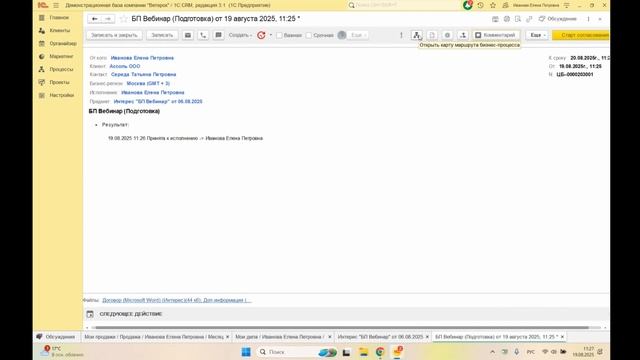Viewport: 640px width, 360px height.
Task: Click the upload arrow toolbar icon
Action: (463, 35)
